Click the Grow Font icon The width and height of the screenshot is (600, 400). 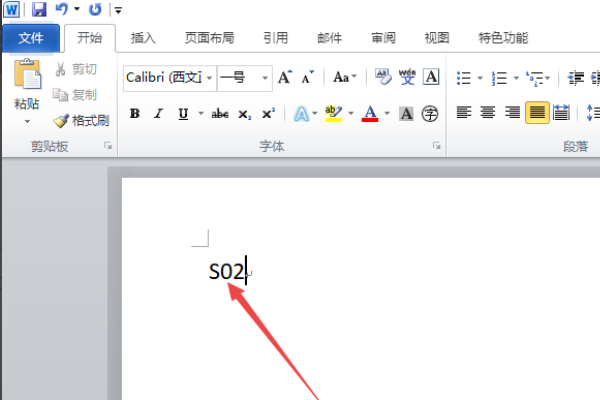tap(285, 77)
